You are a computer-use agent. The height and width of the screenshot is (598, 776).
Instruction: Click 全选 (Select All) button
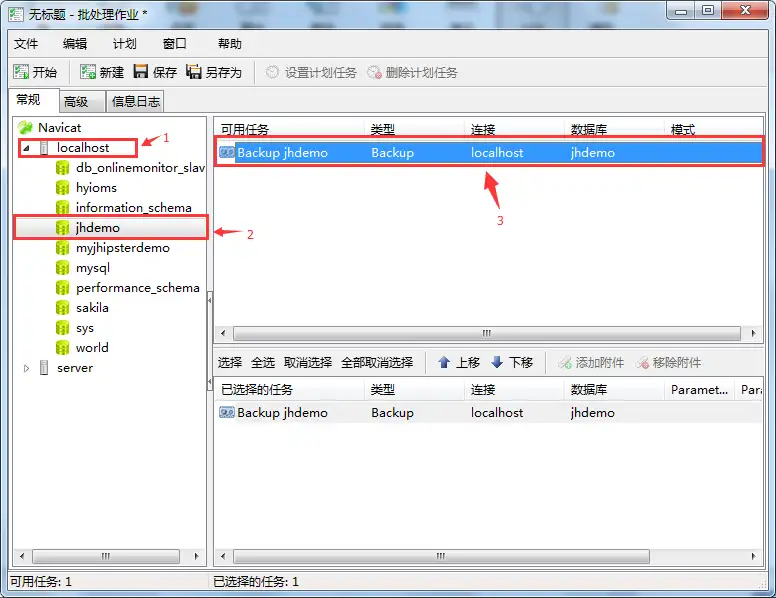[263, 362]
